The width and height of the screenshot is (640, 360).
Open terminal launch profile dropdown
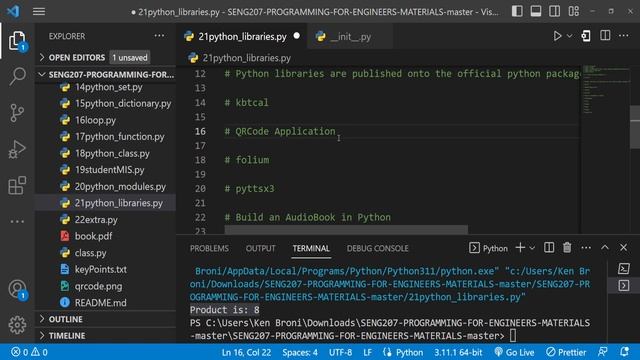tap(532, 248)
